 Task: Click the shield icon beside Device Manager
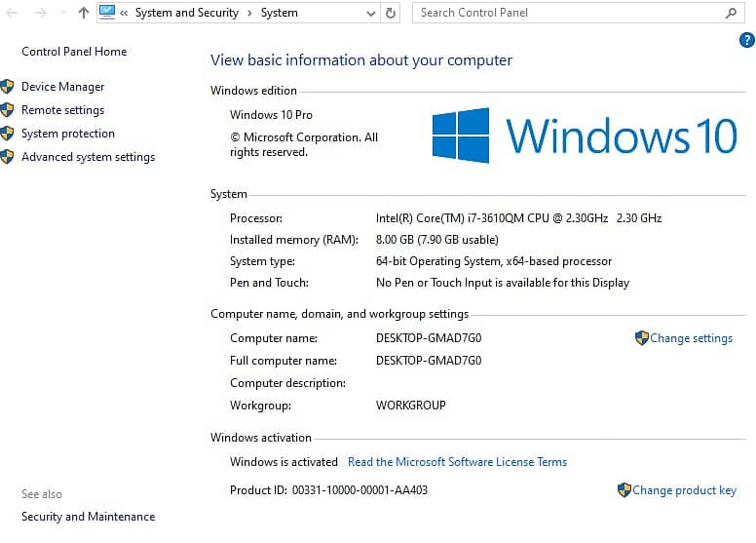point(8,87)
